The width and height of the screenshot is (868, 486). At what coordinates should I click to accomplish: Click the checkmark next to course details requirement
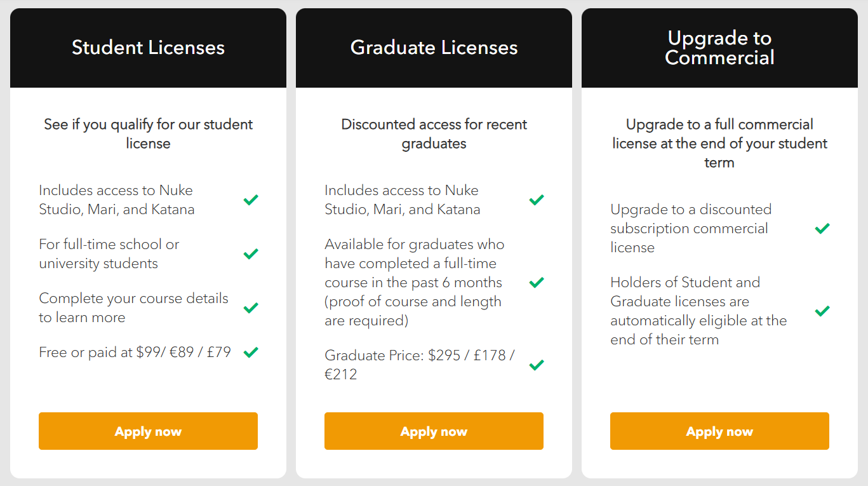(250, 307)
